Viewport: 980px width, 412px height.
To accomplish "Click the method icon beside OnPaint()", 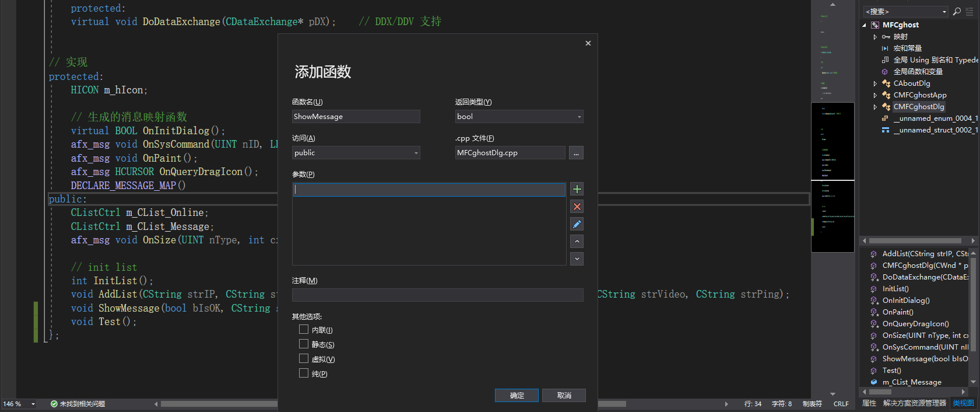I will [874, 312].
